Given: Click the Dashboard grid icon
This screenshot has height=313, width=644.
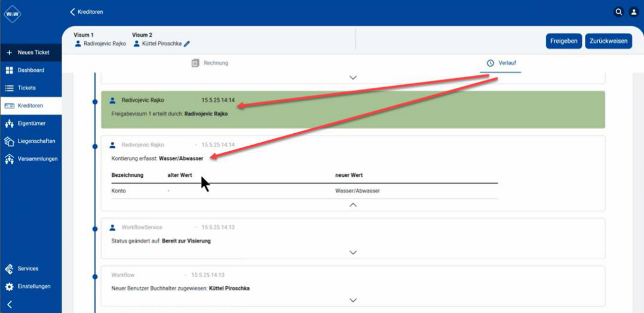Looking at the screenshot, I should (9, 70).
